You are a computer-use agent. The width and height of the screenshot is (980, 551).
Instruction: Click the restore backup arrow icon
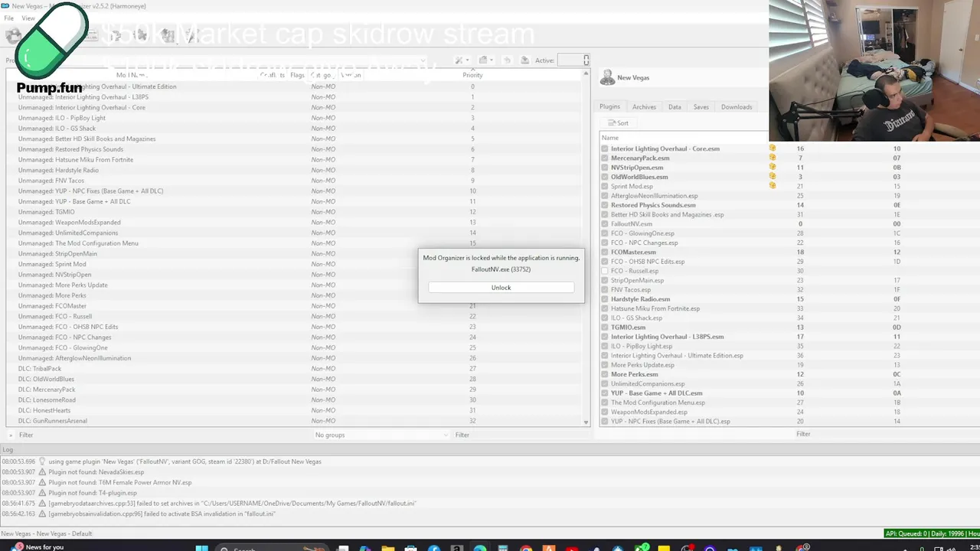506,60
